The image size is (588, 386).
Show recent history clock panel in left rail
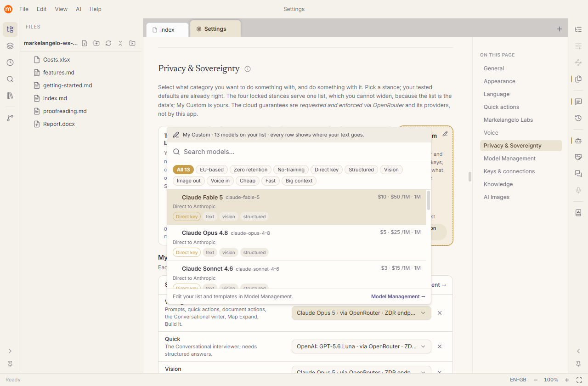[x=10, y=62]
